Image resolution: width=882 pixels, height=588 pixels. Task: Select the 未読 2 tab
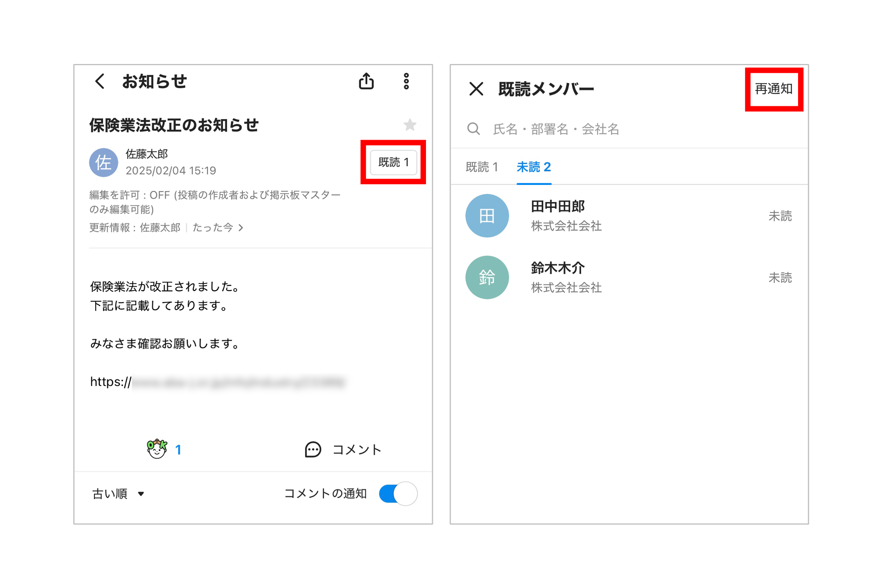coord(534,167)
